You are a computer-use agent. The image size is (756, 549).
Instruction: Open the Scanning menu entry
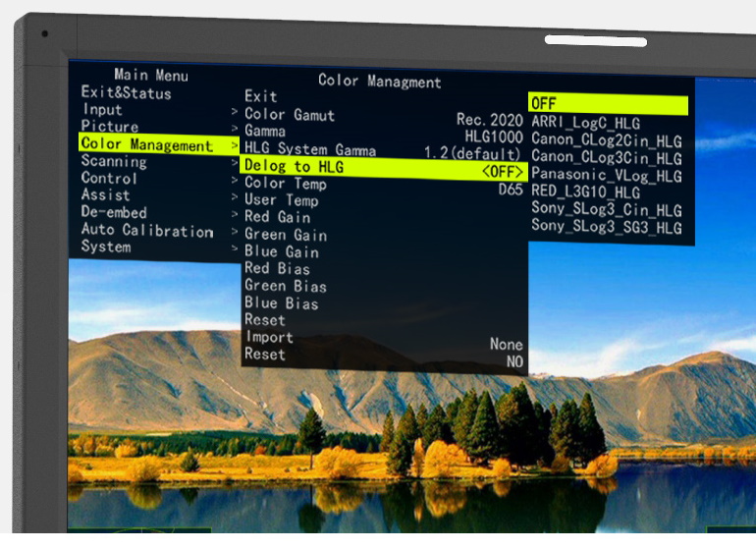point(114,161)
